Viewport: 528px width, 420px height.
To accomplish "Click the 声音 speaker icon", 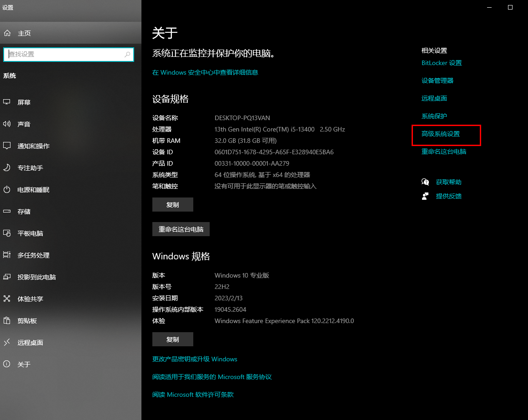I will [x=7, y=124].
